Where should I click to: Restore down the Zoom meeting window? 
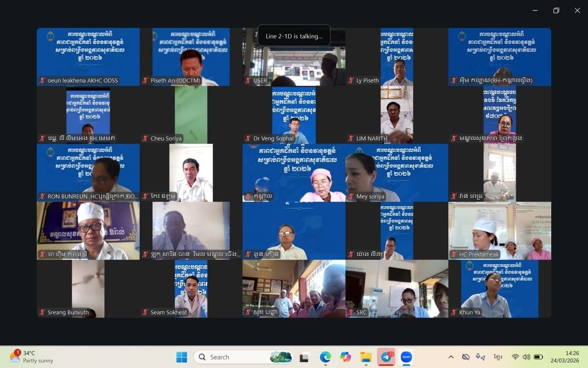[x=556, y=11]
